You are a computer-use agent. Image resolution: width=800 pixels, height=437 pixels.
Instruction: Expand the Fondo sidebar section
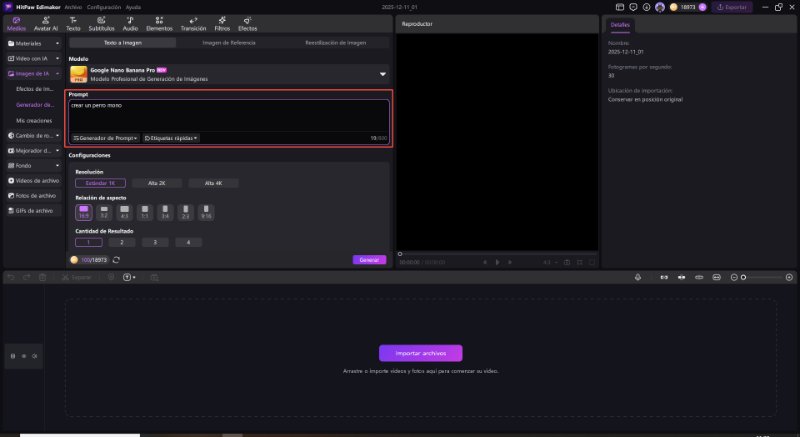34,166
